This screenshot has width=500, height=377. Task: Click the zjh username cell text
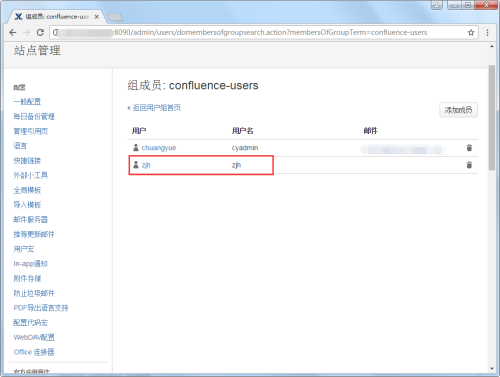tap(236, 165)
